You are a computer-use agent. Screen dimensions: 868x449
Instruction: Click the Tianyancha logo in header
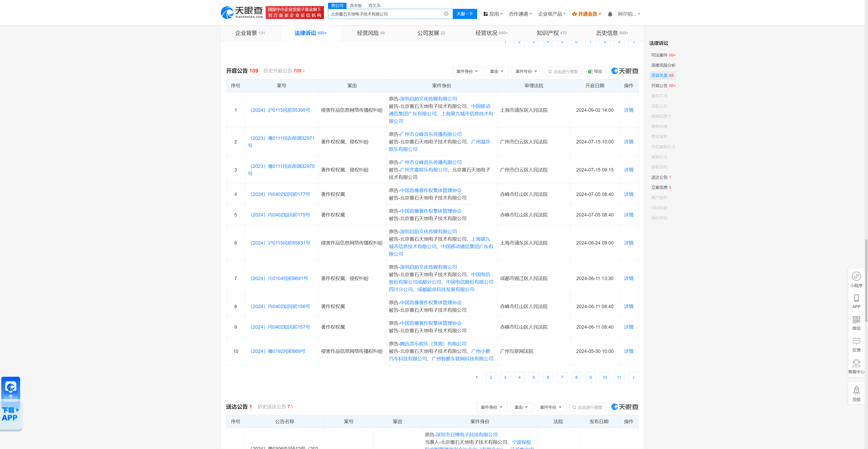coord(242,12)
